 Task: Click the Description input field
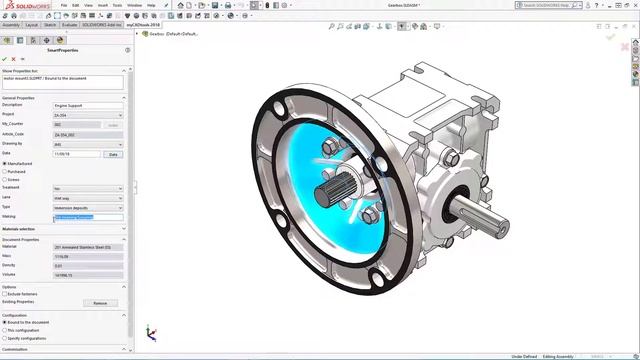pos(88,106)
